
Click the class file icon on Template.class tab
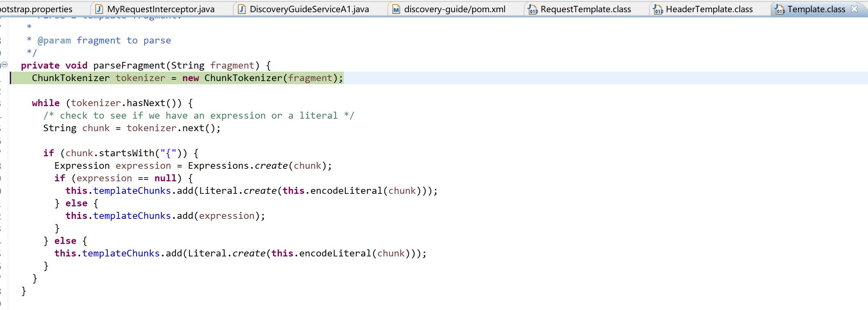point(780,9)
